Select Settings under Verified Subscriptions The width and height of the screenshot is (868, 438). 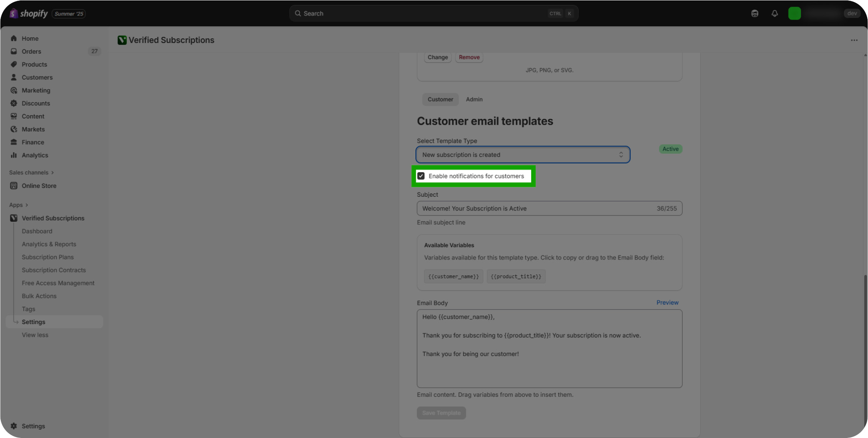55,322
